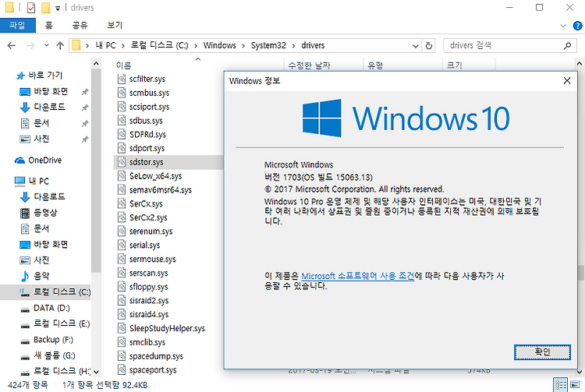
Task: Select 로컬 디스크 (E:) drive
Action: (x=62, y=324)
